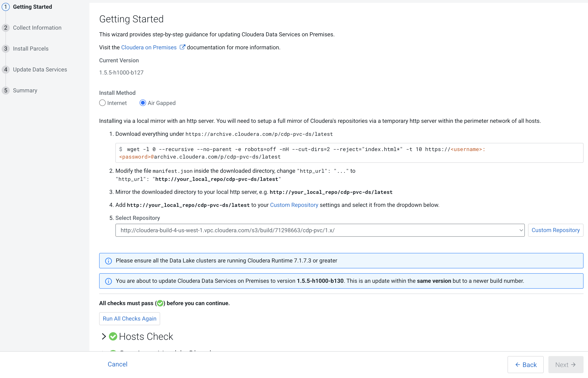The image size is (588, 378).
Task: Click the step 3 number icon
Action: click(x=6, y=49)
